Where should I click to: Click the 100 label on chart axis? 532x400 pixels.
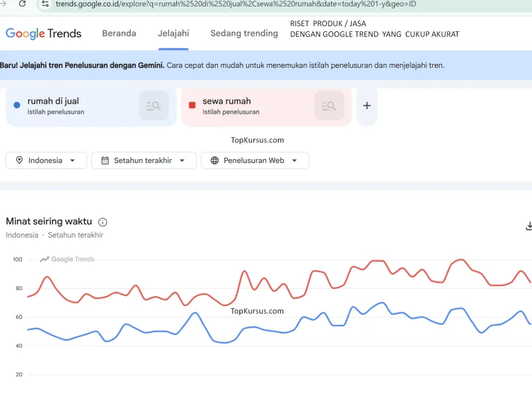click(18, 260)
